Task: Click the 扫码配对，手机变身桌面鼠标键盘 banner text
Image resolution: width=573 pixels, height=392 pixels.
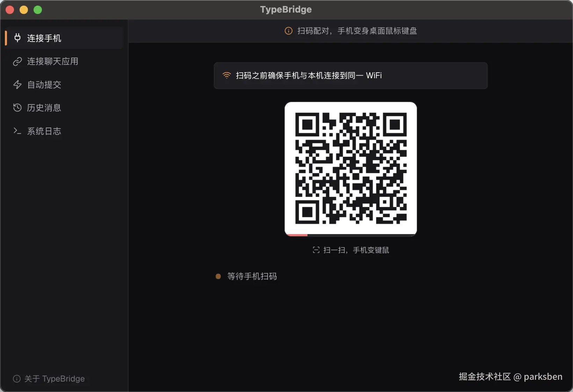Action: click(x=357, y=31)
